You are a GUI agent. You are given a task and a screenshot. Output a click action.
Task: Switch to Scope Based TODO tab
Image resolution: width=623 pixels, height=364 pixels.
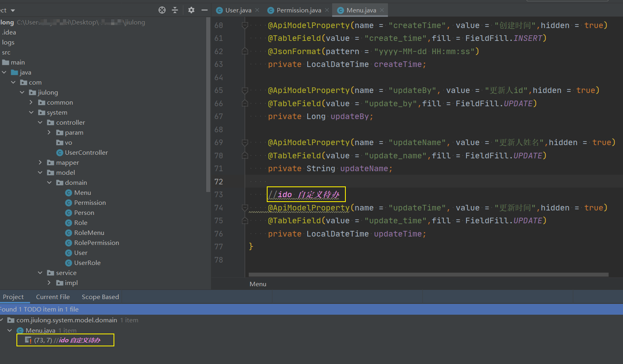(100, 297)
